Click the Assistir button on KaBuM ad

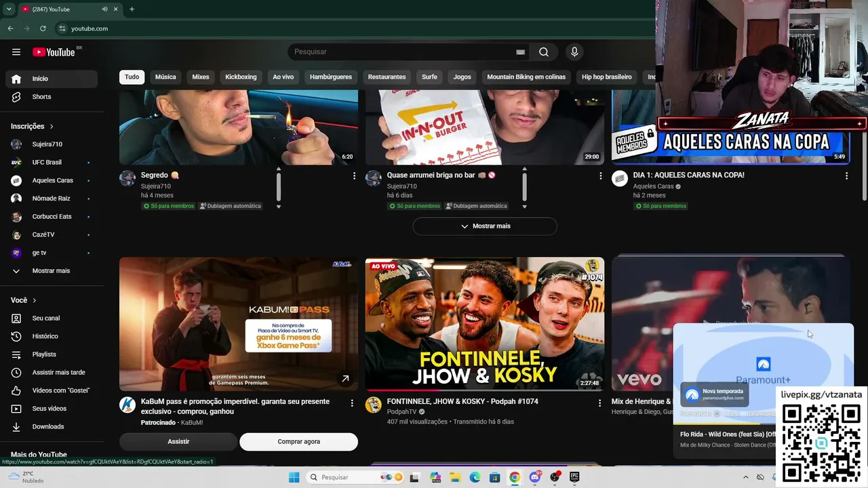click(x=178, y=442)
